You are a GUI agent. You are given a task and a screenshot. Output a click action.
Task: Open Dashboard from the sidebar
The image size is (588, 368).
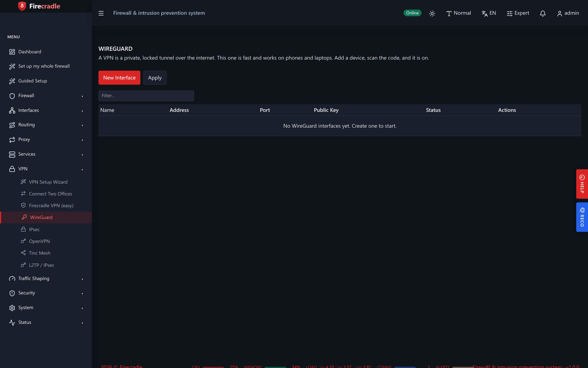tap(46, 52)
